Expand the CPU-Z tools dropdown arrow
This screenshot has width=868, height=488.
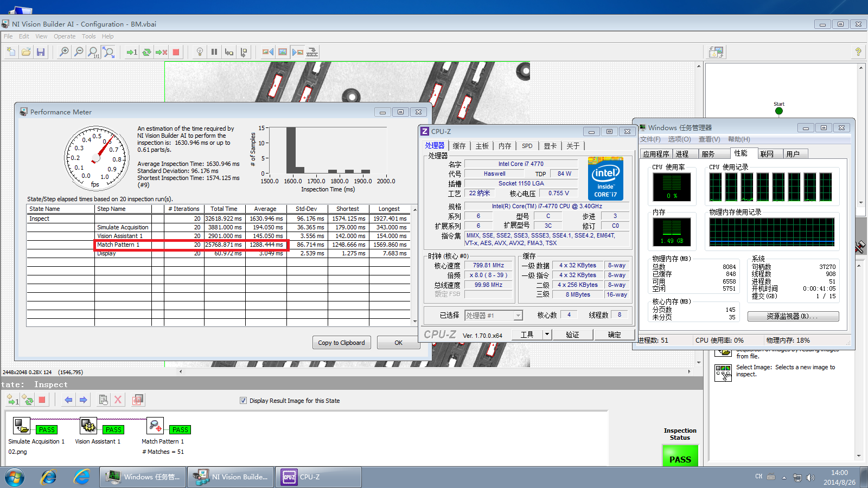pyautogui.click(x=547, y=335)
